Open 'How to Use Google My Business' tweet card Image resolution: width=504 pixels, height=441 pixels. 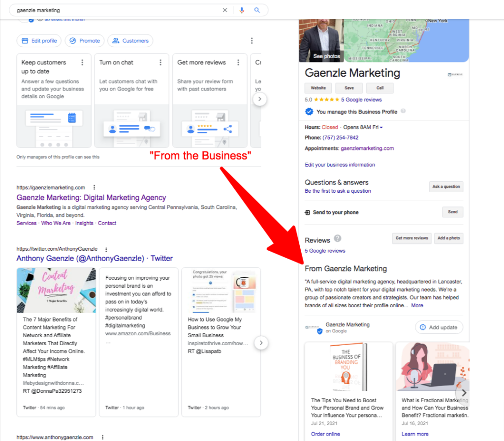[x=221, y=342]
